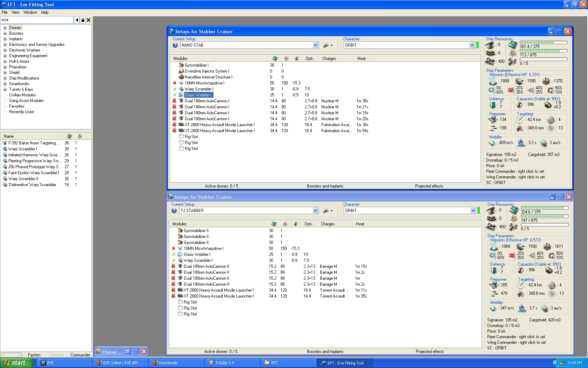Toggle state of first Dual 180mm AutoCannon II

pos(173,266)
